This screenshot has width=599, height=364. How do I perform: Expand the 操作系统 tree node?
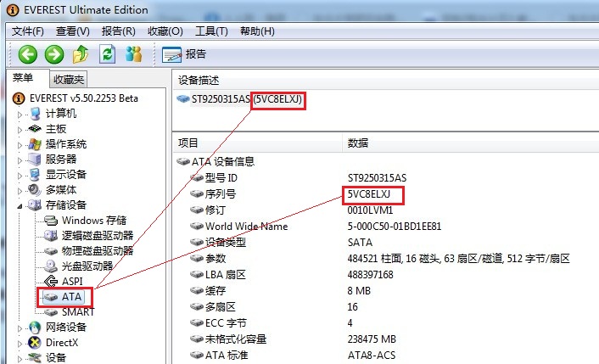(x=20, y=145)
